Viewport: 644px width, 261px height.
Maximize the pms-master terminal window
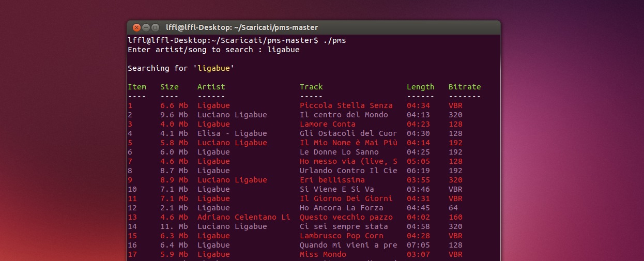coord(155,27)
